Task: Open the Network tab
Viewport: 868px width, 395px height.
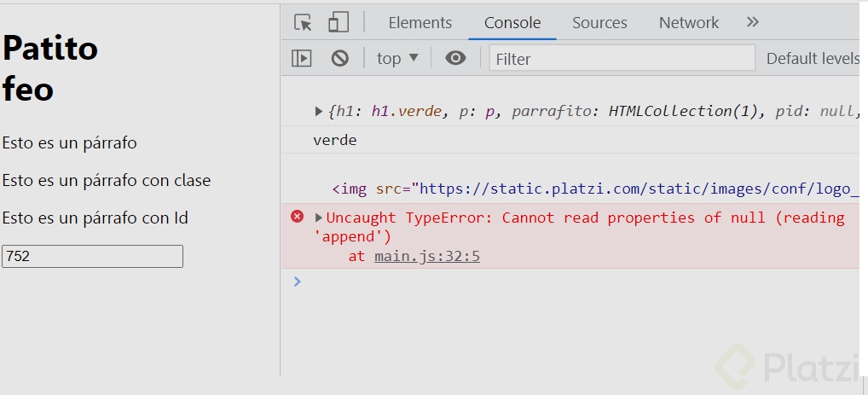Action: tap(689, 23)
